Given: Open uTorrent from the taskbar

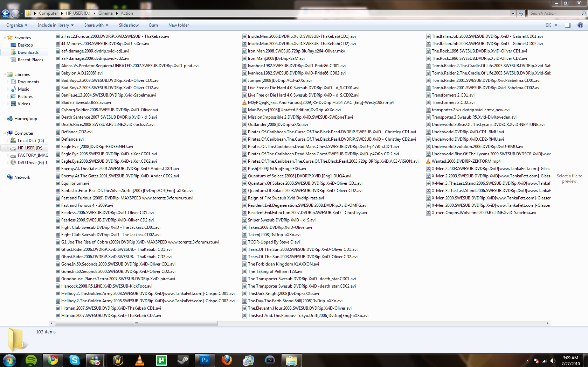Looking at the screenshot, I should tap(161, 360).
